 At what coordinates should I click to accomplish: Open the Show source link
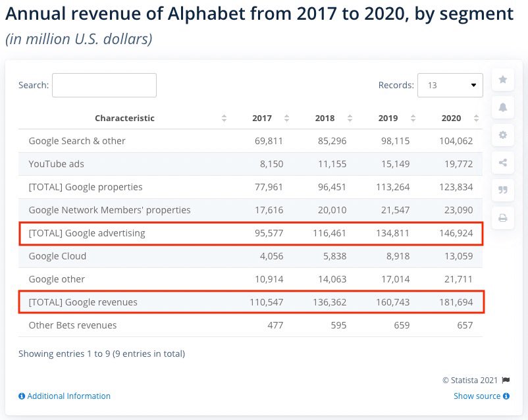pos(477,396)
